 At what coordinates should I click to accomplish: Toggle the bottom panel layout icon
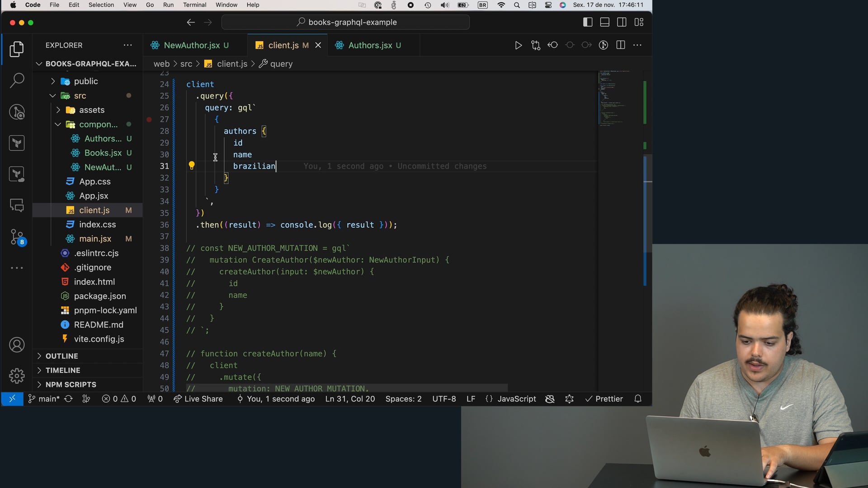(604, 22)
